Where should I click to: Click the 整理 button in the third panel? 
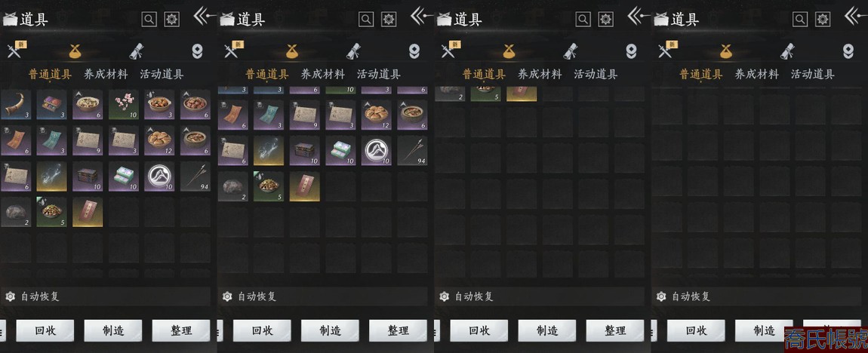tap(615, 331)
